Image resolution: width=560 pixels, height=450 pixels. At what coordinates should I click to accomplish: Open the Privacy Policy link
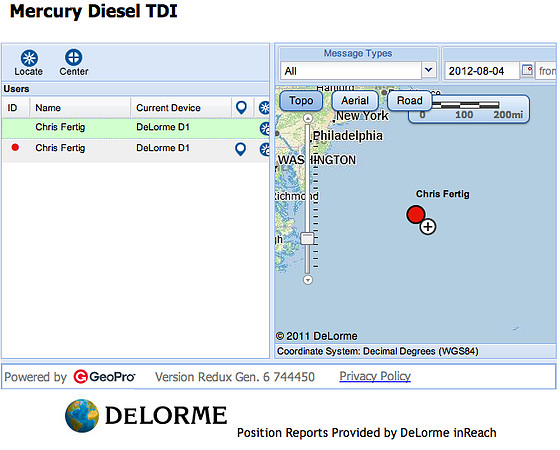375,376
